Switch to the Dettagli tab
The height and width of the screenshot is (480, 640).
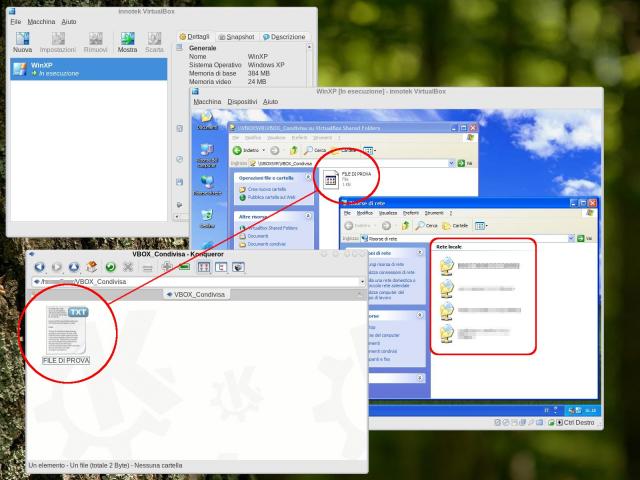195,37
